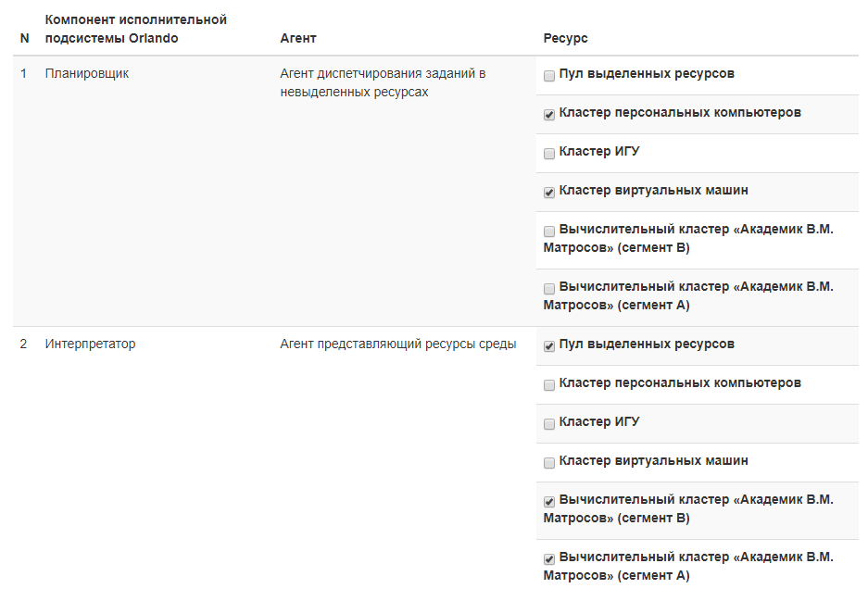The width and height of the screenshot is (868, 601).
Task: Enable 'Кластер персональных компьютеров' for Интерпретатор
Action: pos(549,385)
